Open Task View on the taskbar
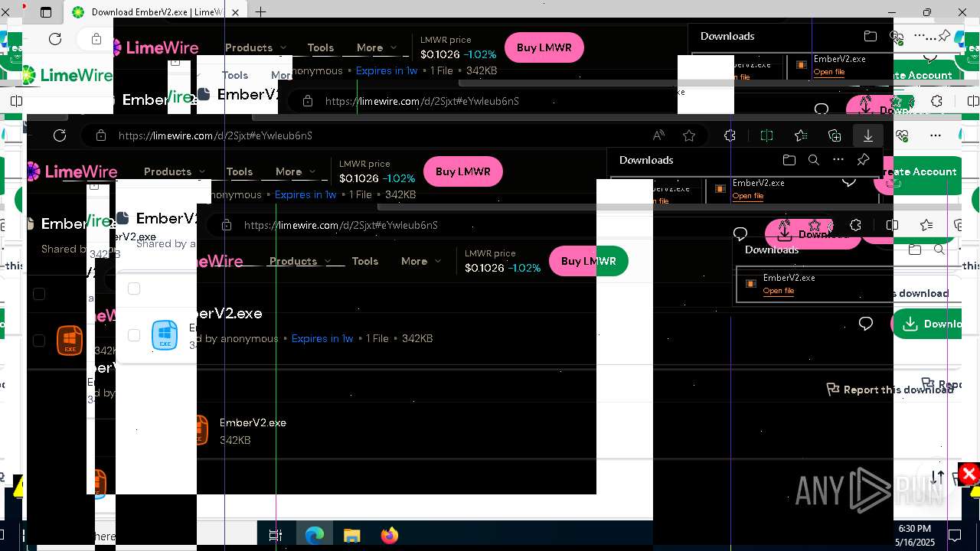Image resolution: width=980 pixels, height=551 pixels. click(x=276, y=536)
